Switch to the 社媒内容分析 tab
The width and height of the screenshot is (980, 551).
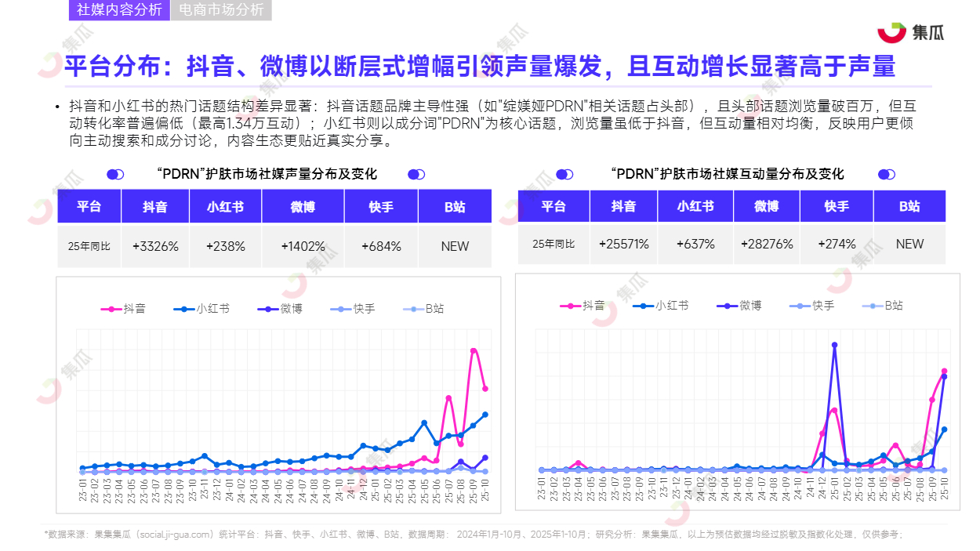119,10
